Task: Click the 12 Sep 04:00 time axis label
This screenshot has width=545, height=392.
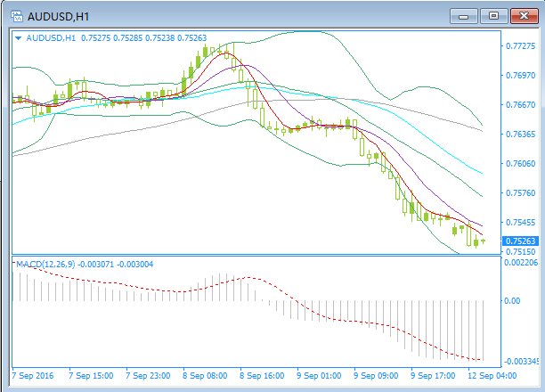Action: pyautogui.click(x=490, y=375)
